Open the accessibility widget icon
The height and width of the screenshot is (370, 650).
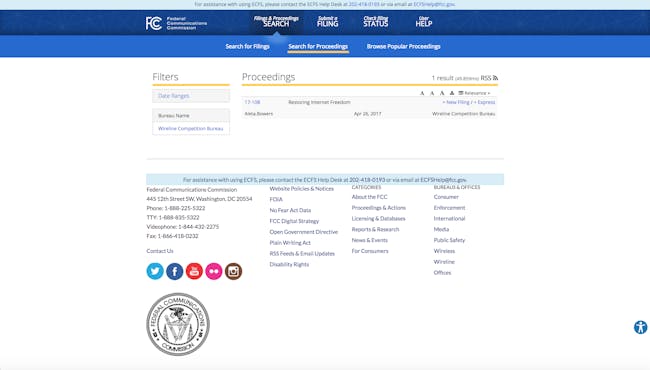coord(640,327)
